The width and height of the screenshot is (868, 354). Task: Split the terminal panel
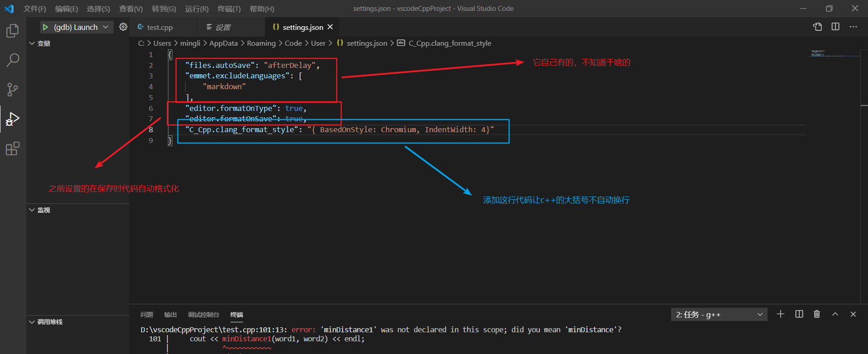[799, 314]
